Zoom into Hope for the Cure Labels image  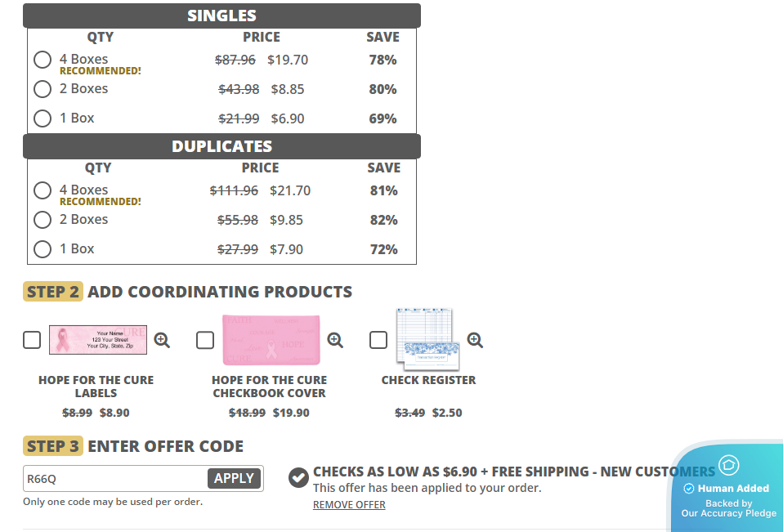click(162, 340)
